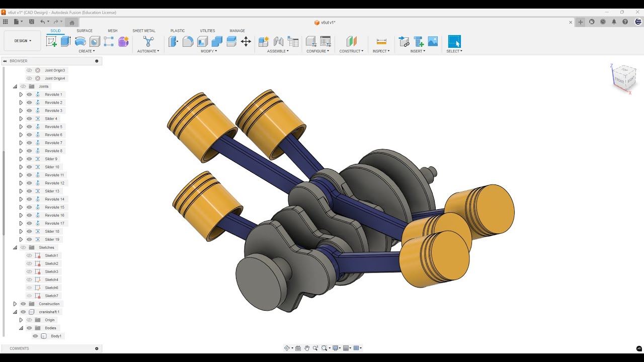The width and height of the screenshot is (644, 362).
Task: Pick the Combine tool icon
Action: coord(217,42)
